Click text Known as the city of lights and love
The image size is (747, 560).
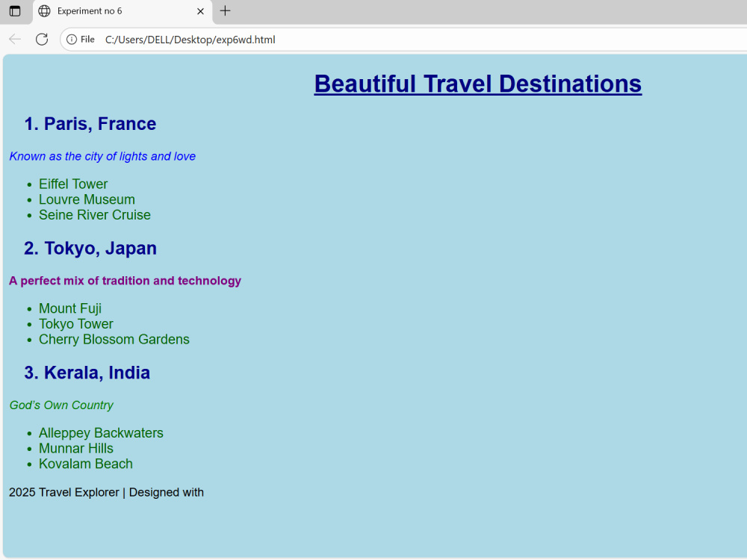point(102,156)
